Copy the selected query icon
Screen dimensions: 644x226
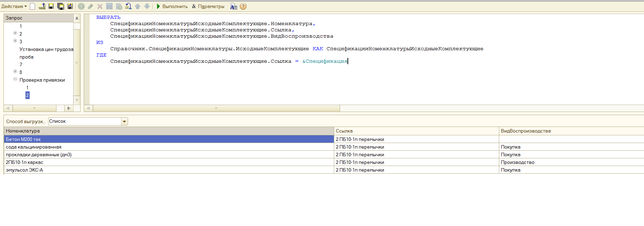tap(119, 6)
